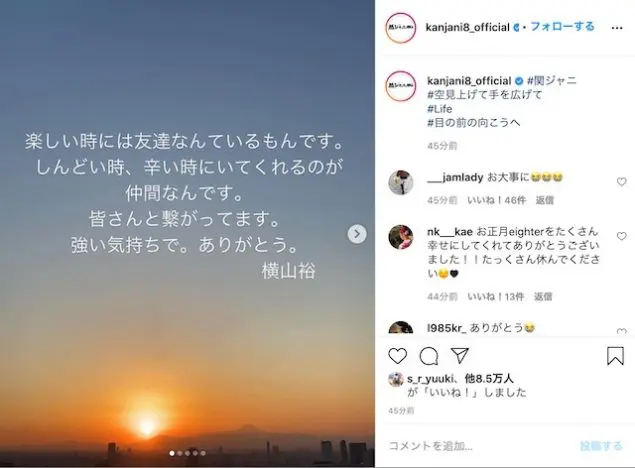Share the post with the paper plane icon

[460, 355]
